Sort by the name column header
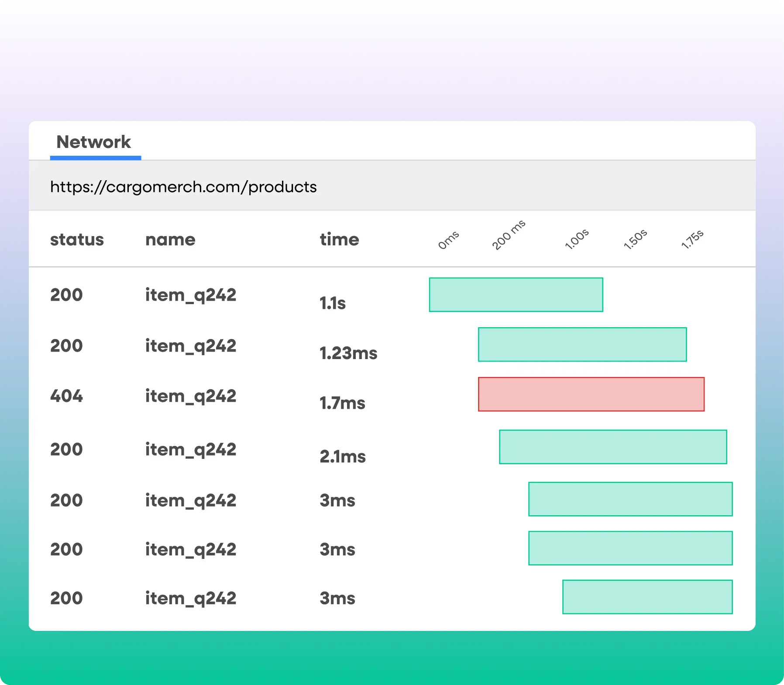Image resolution: width=784 pixels, height=685 pixels. (x=170, y=240)
